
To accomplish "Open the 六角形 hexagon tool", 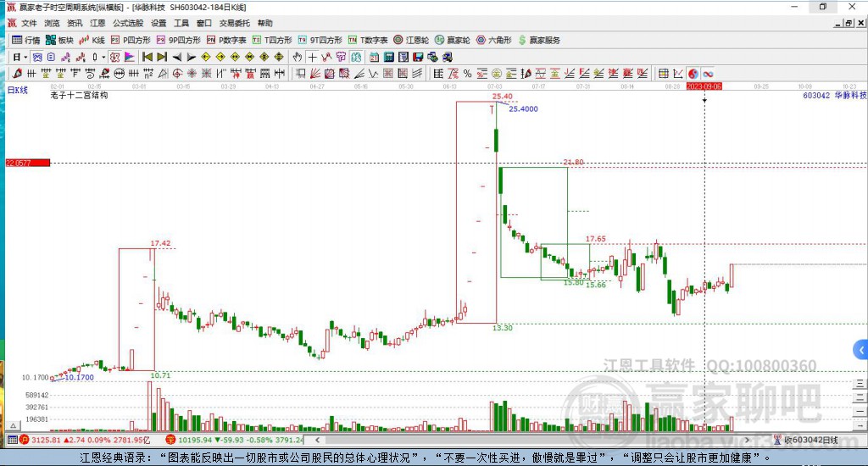I will (494, 40).
